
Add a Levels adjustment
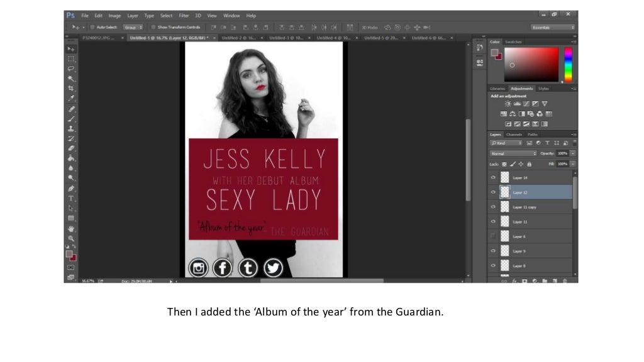pyautogui.click(x=517, y=104)
